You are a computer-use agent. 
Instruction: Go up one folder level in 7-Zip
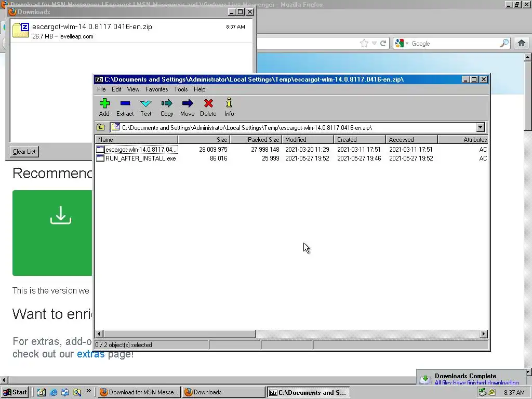[101, 128]
